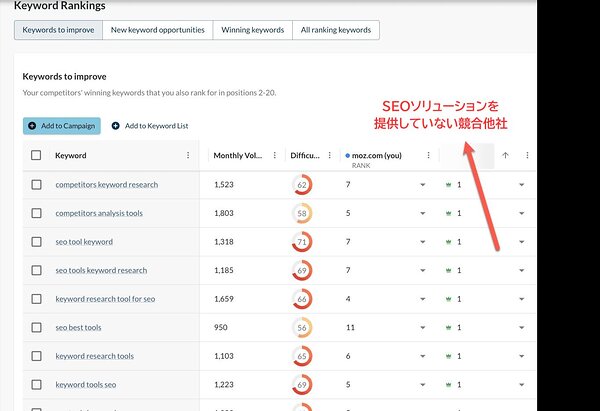Click Keyword column header label
Image resolution: width=600 pixels, height=411 pixels.
click(71, 155)
